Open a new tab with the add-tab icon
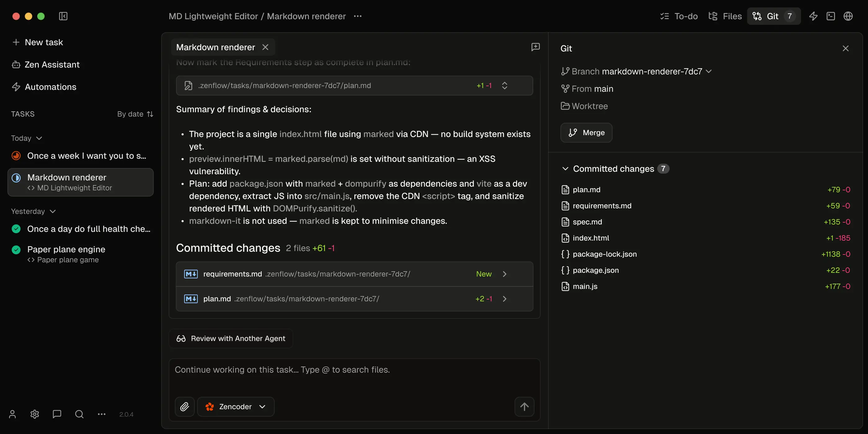 (535, 47)
